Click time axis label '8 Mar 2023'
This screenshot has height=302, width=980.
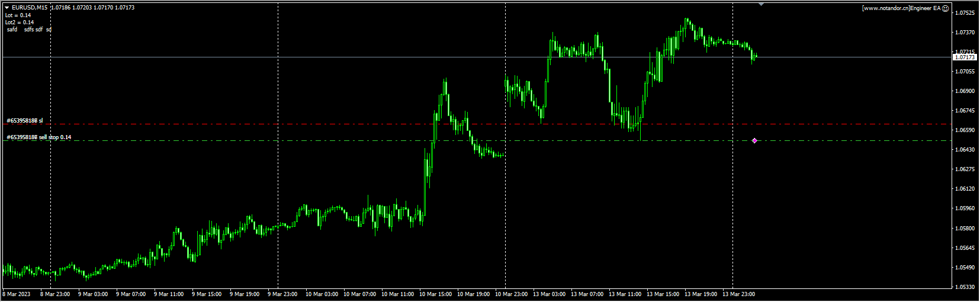(17, 294)
